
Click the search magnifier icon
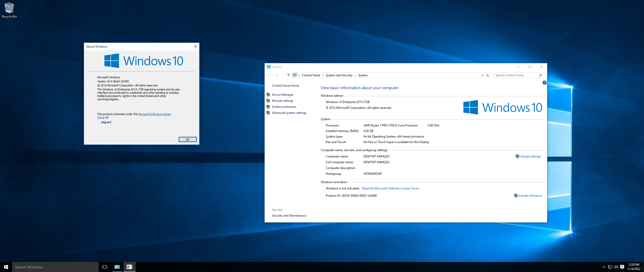540,75
